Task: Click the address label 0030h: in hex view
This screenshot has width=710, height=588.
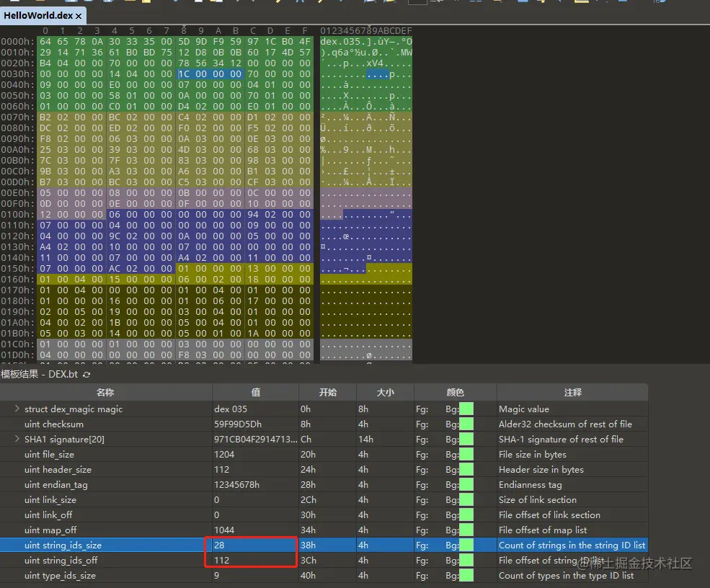Action: (x=17, y=73)
